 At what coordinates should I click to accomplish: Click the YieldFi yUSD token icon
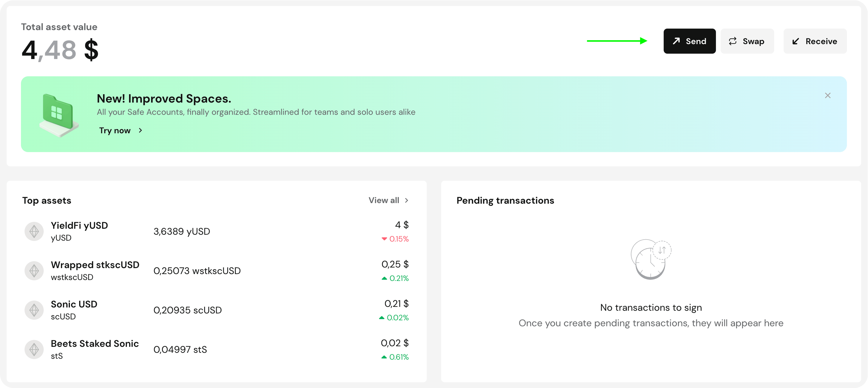pos(34,231)
